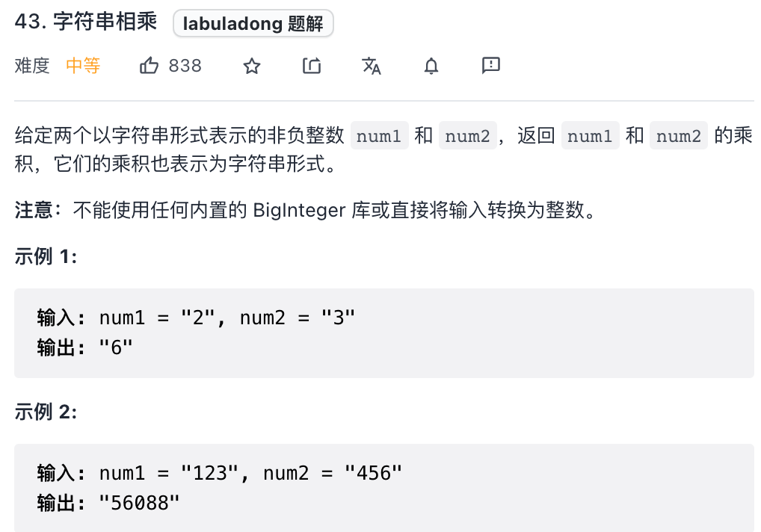Click the 示例 1 code block
Viewport: 761px width, 532px height.
pyautogui.click(x=384, y=333)
